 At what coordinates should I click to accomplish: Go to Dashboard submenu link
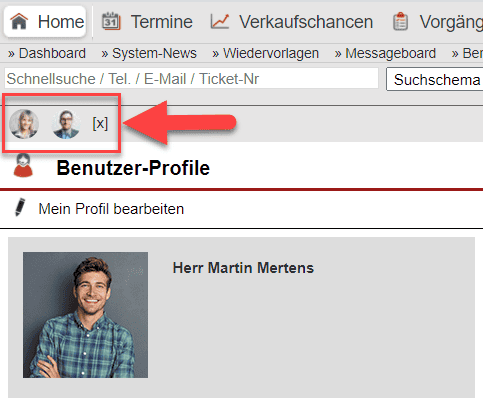pos(47,53)
